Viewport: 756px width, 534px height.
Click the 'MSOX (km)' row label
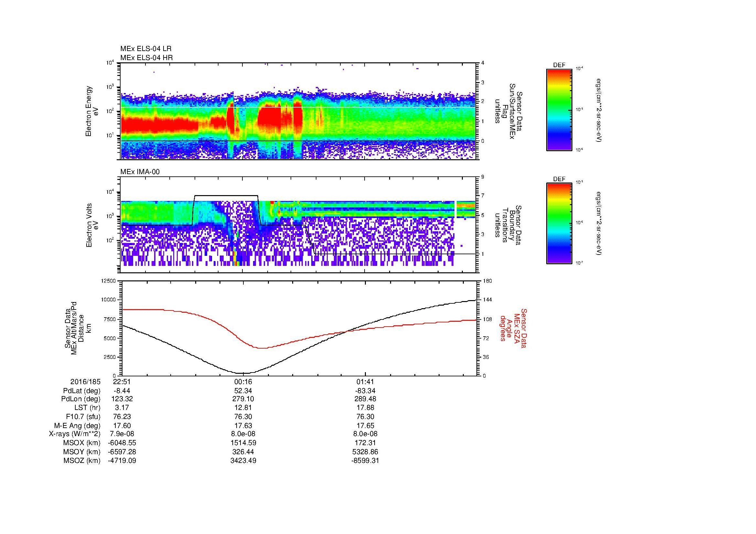coord(82,443)
